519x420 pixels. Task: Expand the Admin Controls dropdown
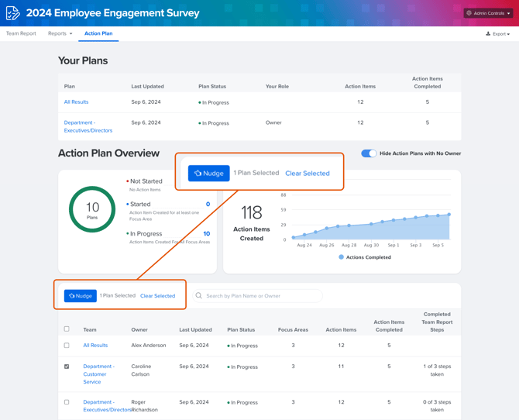pyautogui.click(x=489, y=13)
